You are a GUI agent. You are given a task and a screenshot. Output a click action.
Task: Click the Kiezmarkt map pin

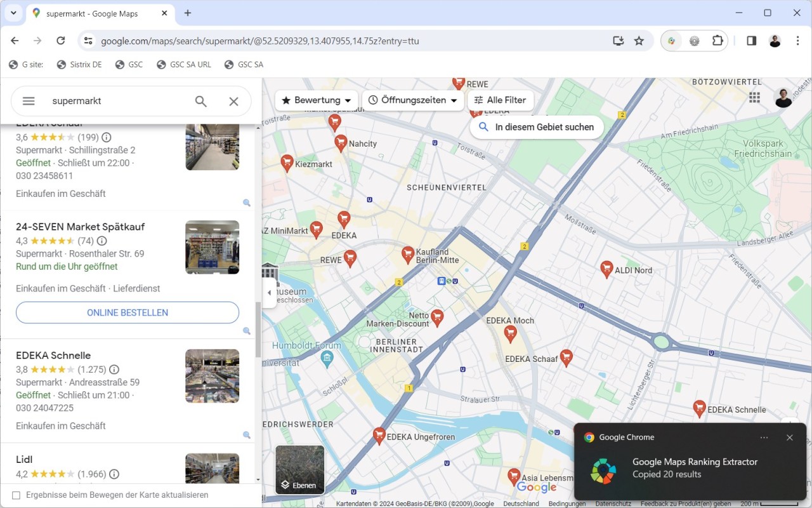(x=287, y=163)
